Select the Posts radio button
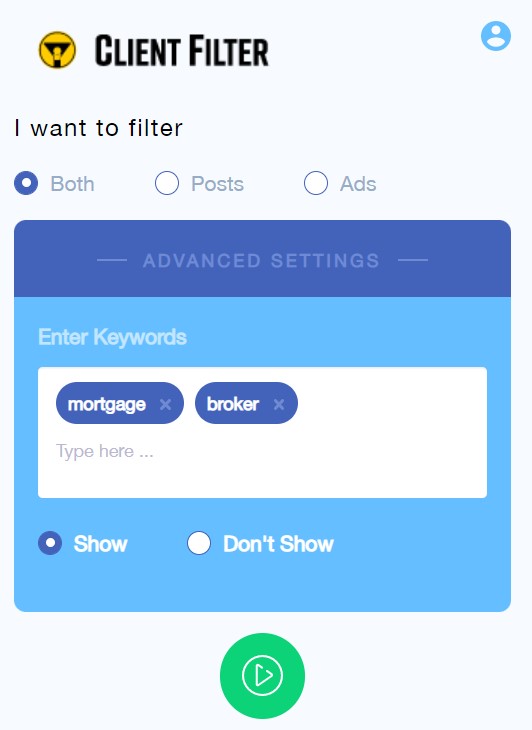532x730 pixels. tap(167, 183)
